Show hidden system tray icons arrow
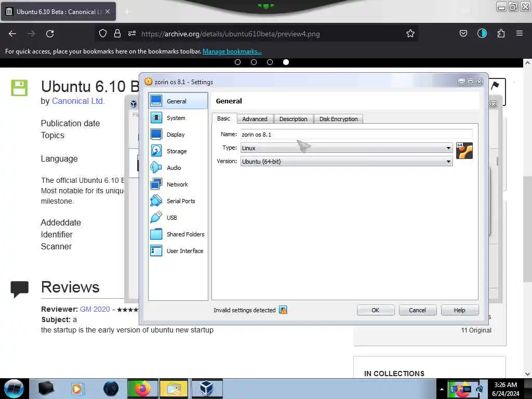Screen dimensions: 532x399 [x=442, y=389]
